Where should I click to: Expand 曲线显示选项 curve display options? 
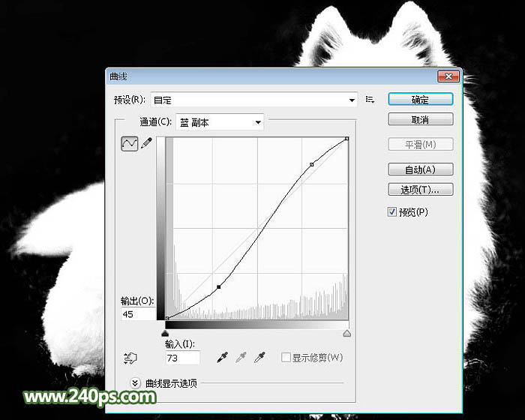[x=135, y=382]
